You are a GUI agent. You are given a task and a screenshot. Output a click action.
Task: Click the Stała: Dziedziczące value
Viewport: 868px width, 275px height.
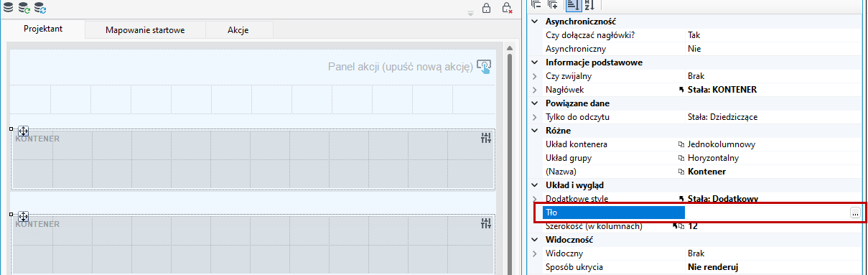[723, 117]
